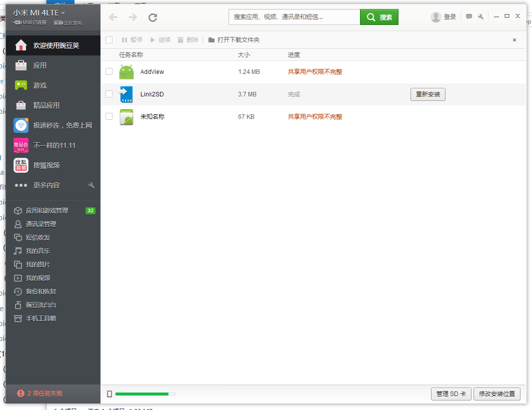
Task: Click the 登录 login link
Action: pos(450,17)
